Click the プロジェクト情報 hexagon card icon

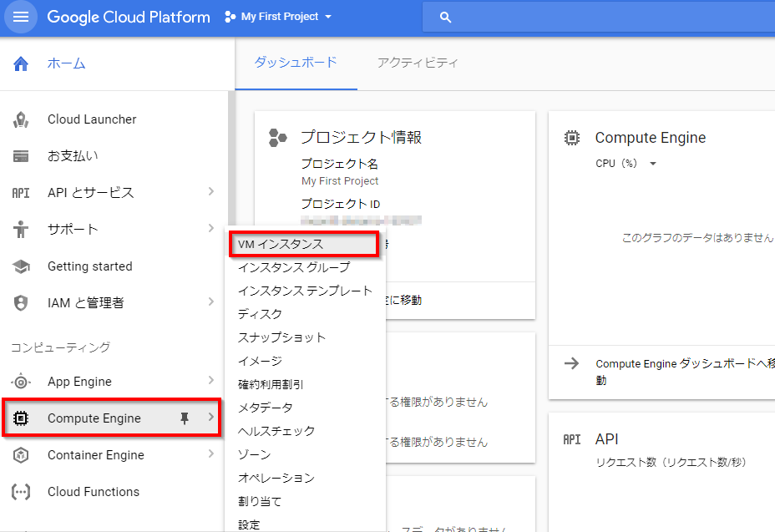[277, 138]
